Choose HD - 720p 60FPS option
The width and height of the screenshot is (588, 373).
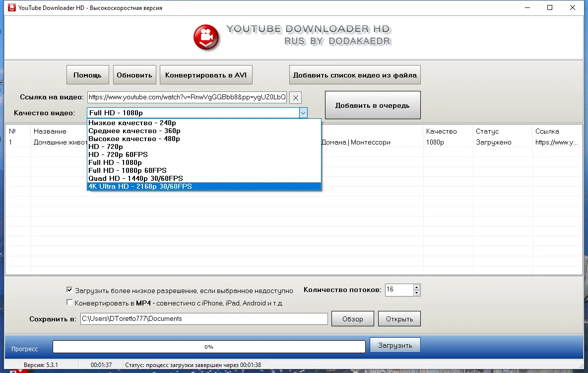pyautogui.click(x=204, y=154)
